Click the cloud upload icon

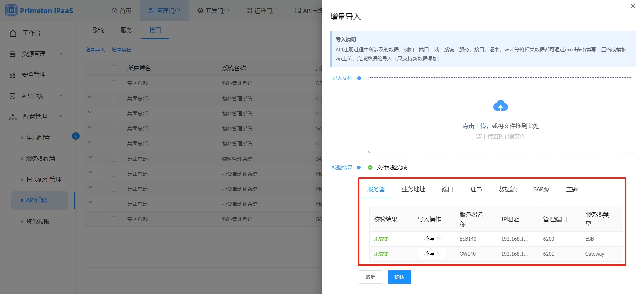click(x=500, y=106)
